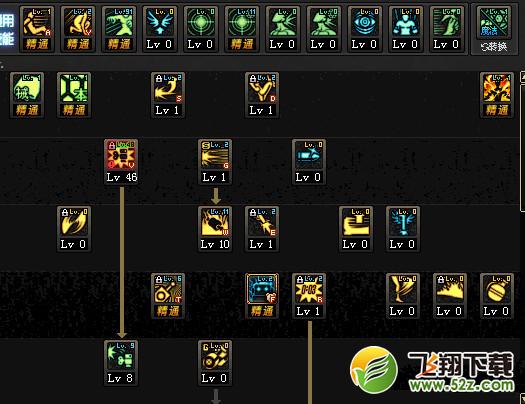
Task: Select the green 本 mastery skill icon
Action: click(x=74, y=95)
